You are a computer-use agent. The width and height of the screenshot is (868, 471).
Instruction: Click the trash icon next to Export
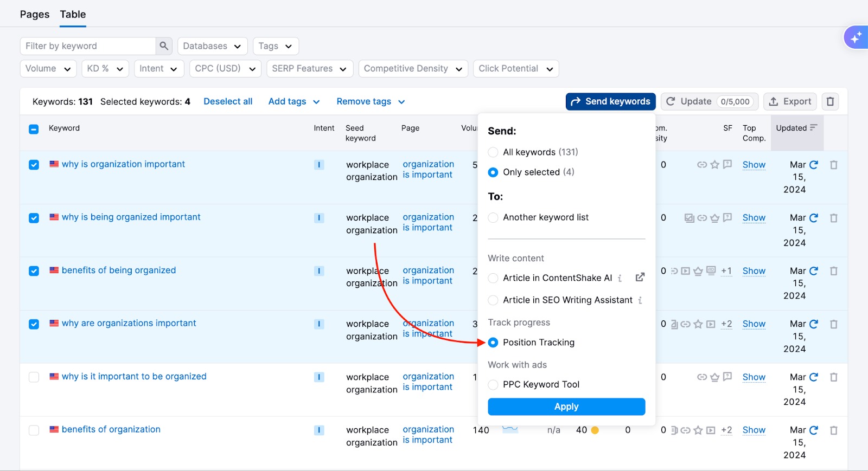click(830, 101)
